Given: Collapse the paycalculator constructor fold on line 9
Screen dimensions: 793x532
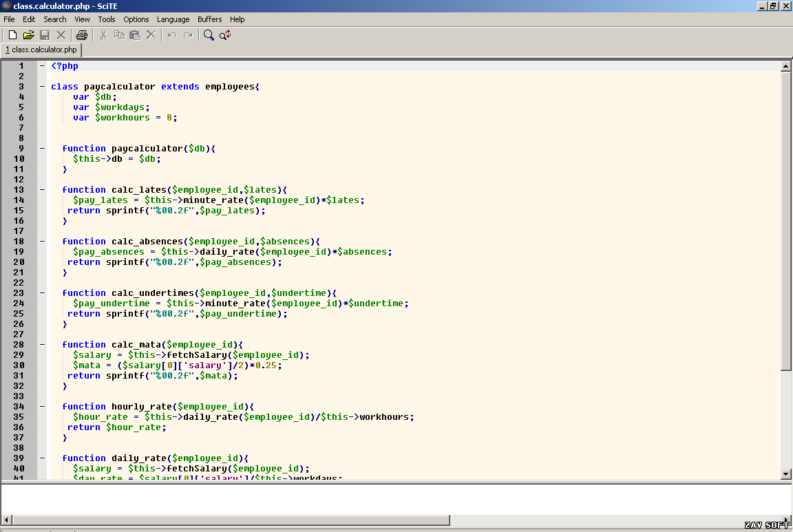Looking at the screenshot, I should pos(43,148).
